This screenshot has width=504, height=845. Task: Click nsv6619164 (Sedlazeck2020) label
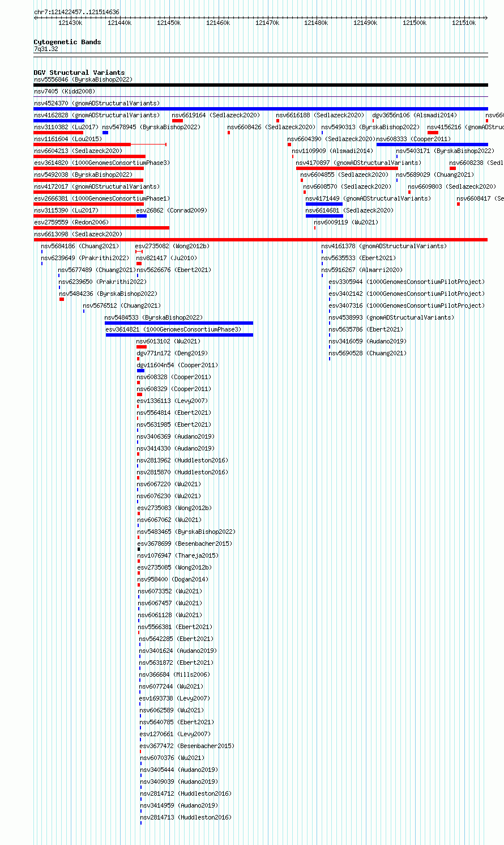coord(216,115)
